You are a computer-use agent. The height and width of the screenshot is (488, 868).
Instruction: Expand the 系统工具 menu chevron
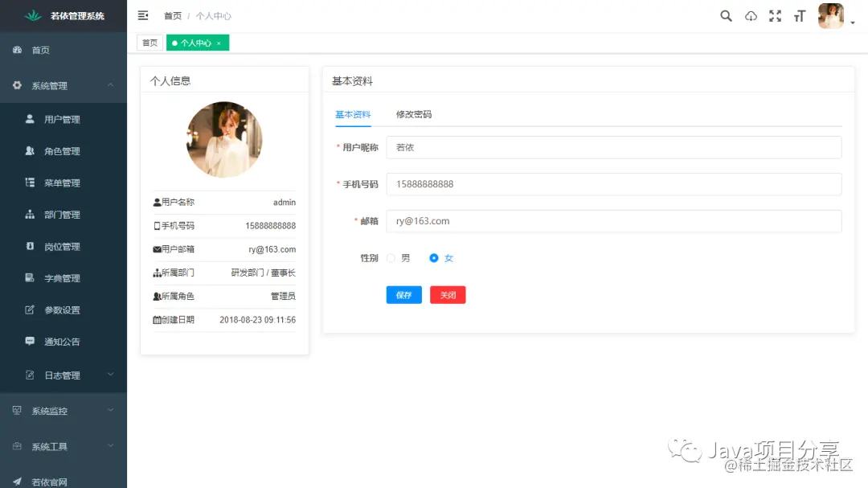click(x=111, y=445)
